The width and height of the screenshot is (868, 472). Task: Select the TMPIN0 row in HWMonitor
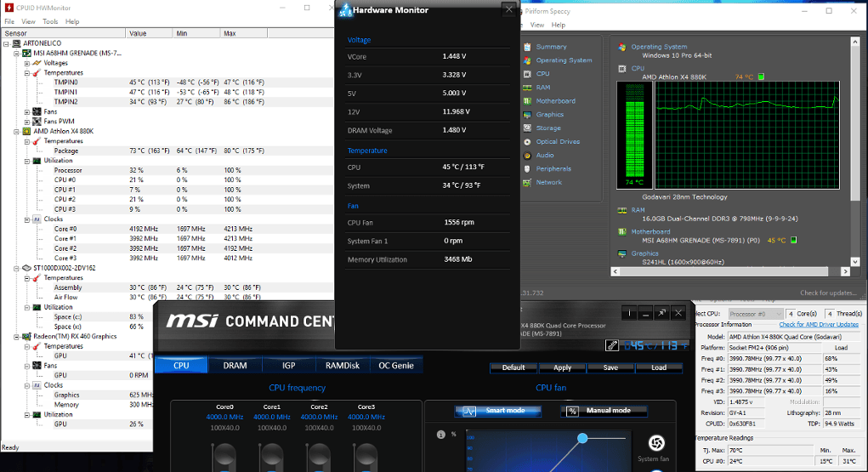(166, 82)
